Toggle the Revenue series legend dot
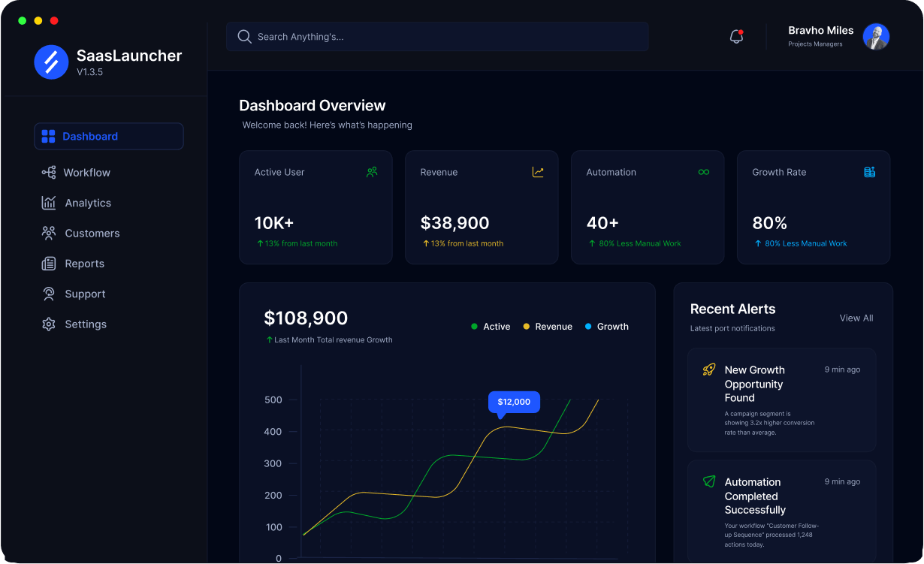The image size is (924, 564). [527, 327]
